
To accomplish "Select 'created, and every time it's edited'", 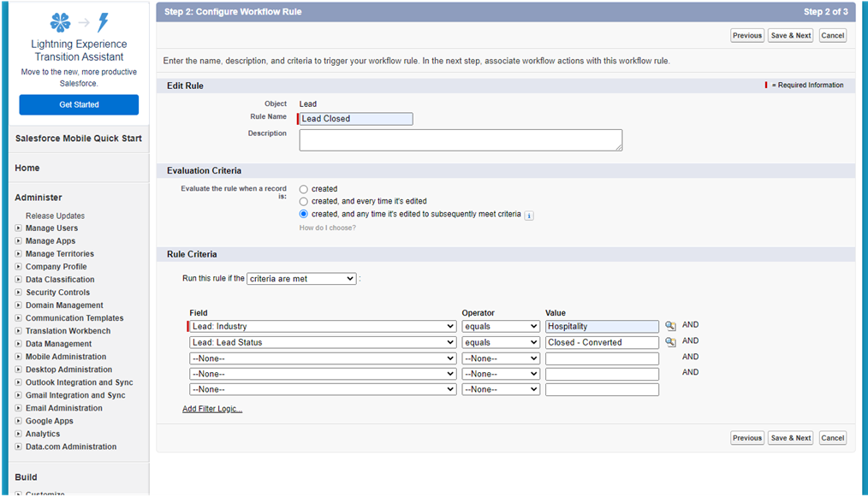I will point(304,201).
